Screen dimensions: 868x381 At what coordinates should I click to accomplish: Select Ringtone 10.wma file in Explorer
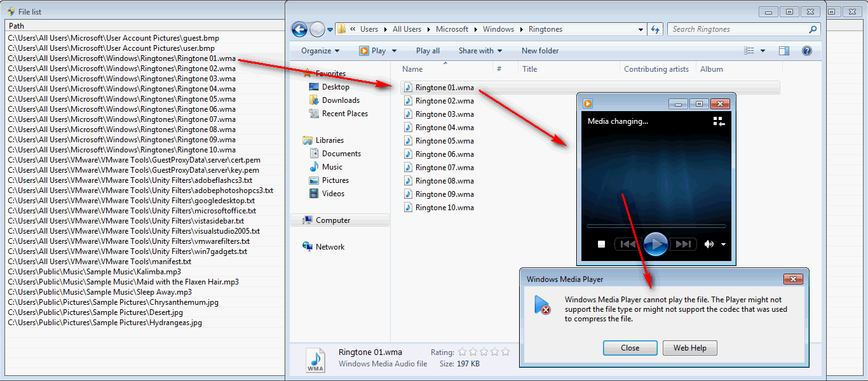pos(444,208)
